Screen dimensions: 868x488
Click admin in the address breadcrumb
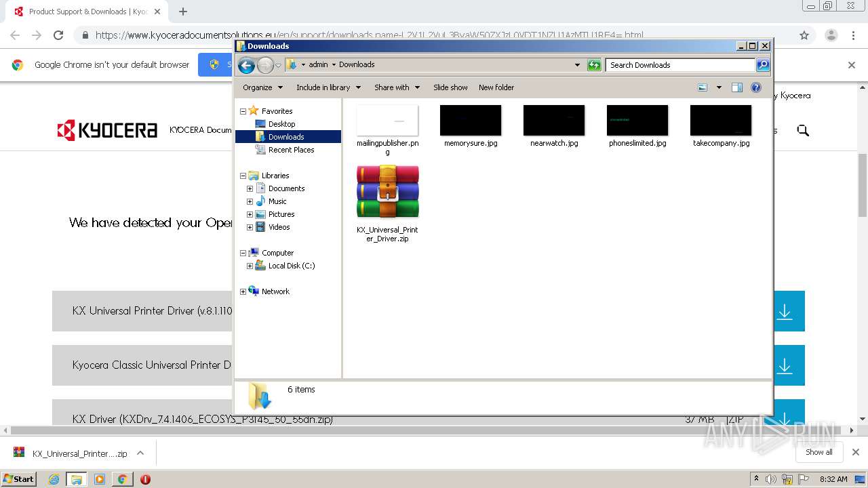318,65
